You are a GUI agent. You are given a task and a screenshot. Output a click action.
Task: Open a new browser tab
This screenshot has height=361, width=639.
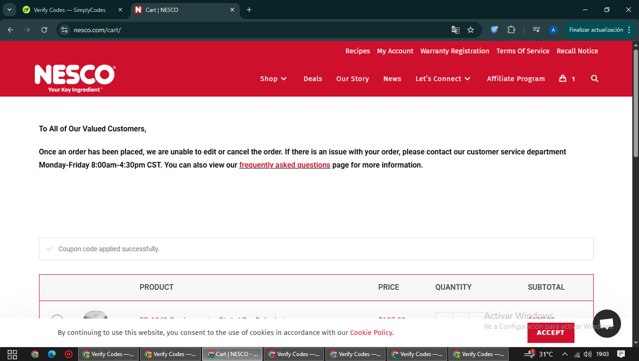[249, 10]
